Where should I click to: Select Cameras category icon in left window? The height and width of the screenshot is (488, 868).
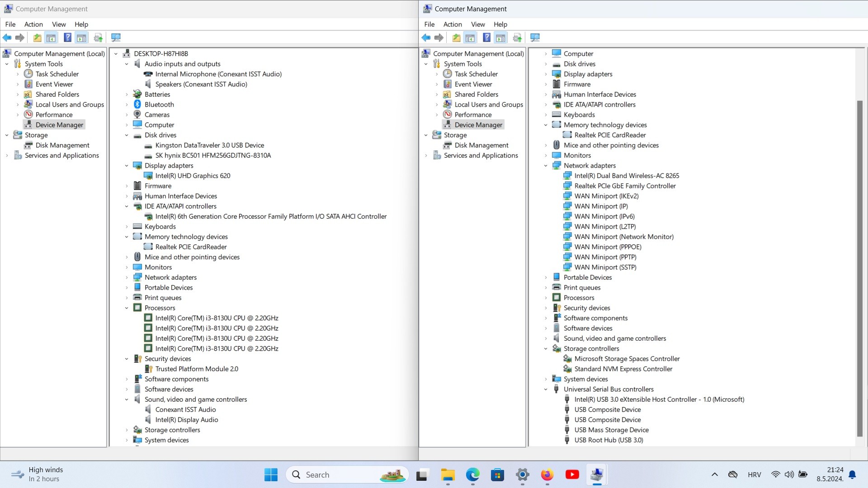point(137,115)
